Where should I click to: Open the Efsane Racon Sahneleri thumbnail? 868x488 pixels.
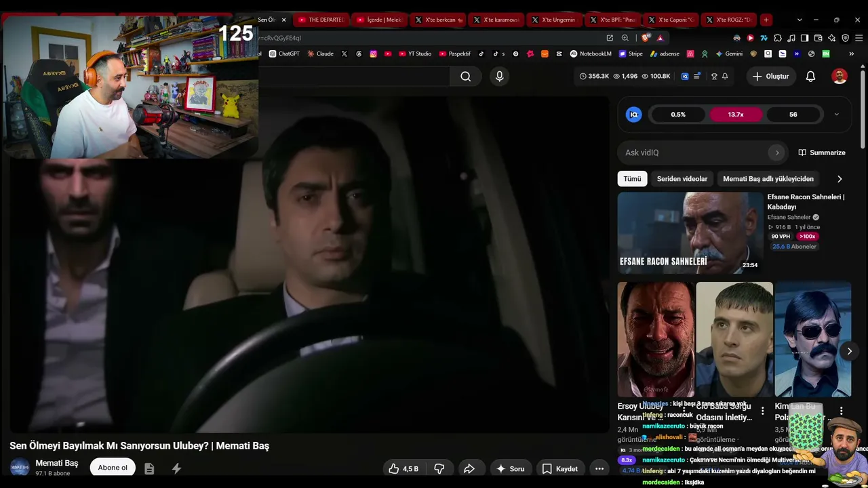690,233
